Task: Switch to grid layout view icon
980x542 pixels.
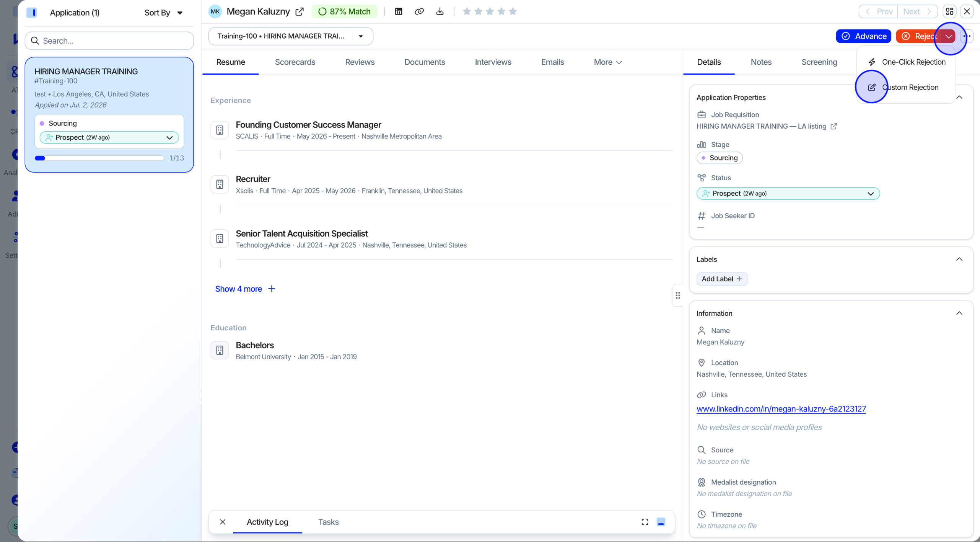Action: pyautogui.click(x=949, y=11)
